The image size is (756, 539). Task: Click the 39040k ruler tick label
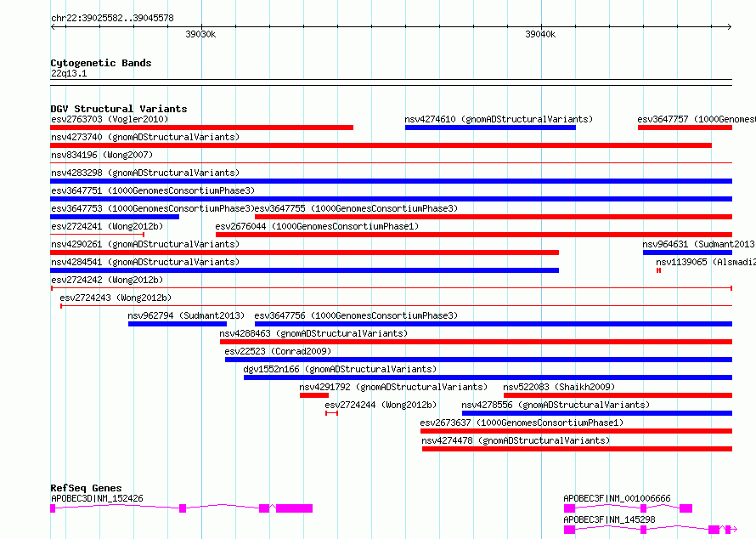tap(540, 34)
